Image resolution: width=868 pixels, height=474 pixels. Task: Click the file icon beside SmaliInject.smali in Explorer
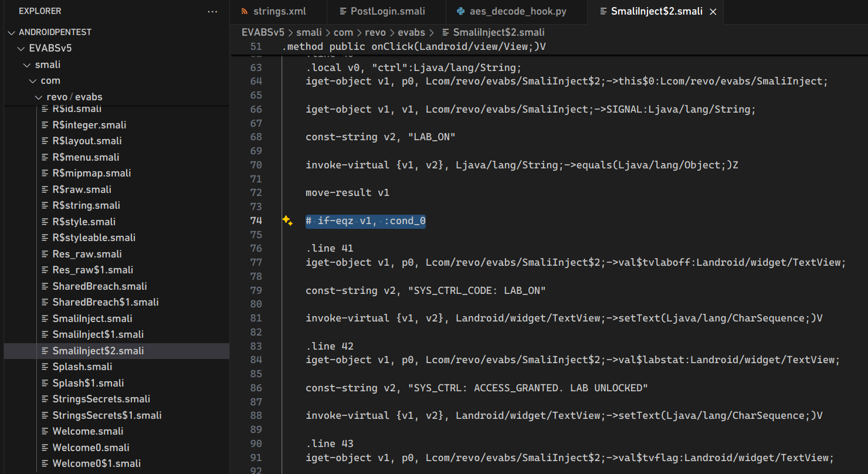click(x=45, y=319)
